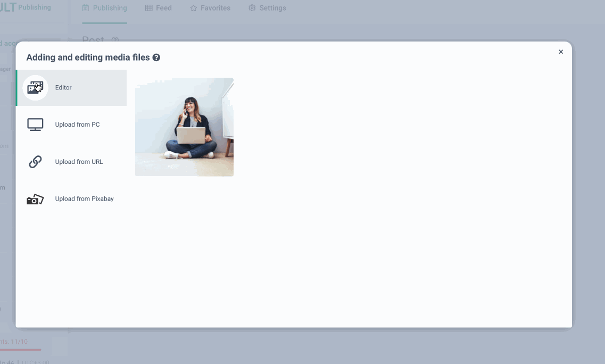The image size is (605, 364).
Task: Open the Feed tab
Action: click(163, 8)
